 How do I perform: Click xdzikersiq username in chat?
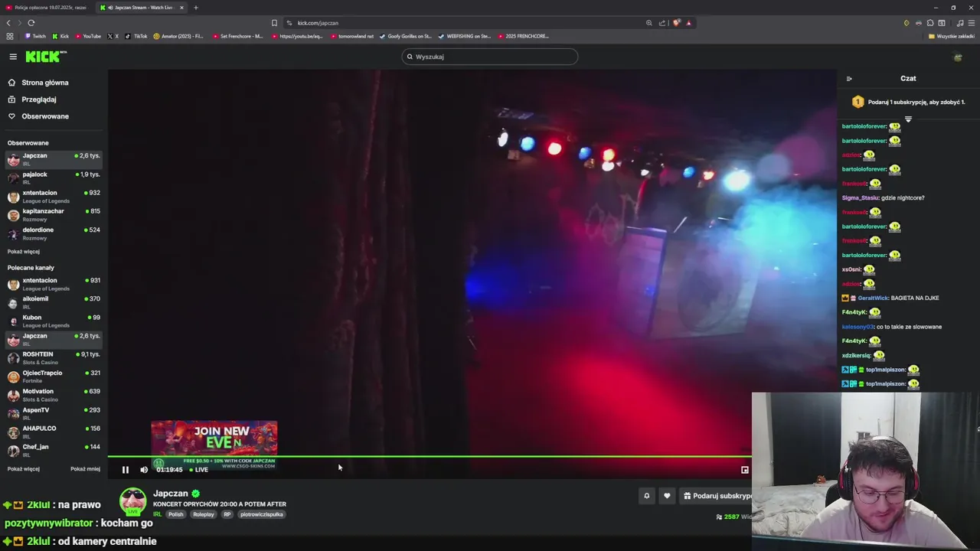click(x=856, y=356)
